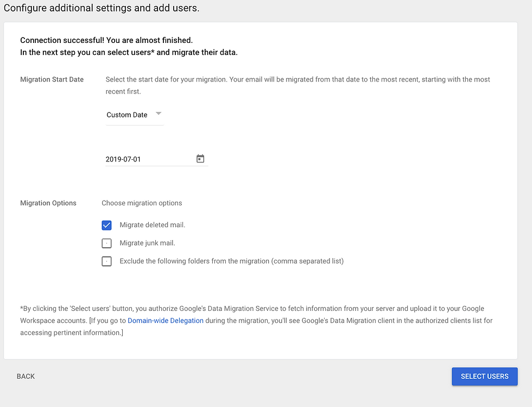Click the start date description paragraph
Image resolution: width=532 pixels, height=407 pixels.
pos(297,85)
